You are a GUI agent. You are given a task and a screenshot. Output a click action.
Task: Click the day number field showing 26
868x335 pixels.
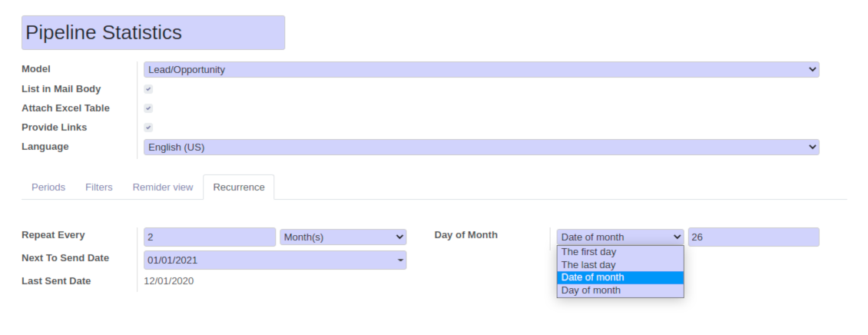[x=753, y=237]
